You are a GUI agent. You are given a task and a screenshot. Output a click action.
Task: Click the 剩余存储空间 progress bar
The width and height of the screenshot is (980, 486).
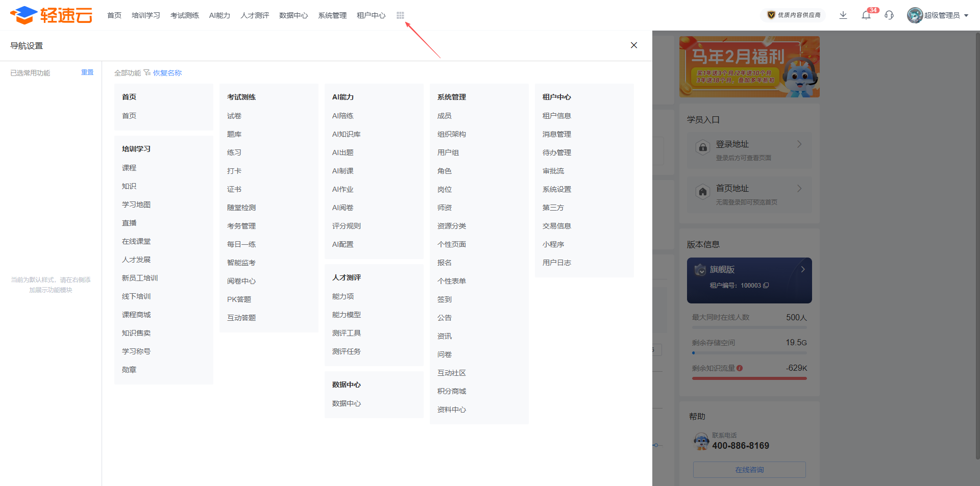749,353
